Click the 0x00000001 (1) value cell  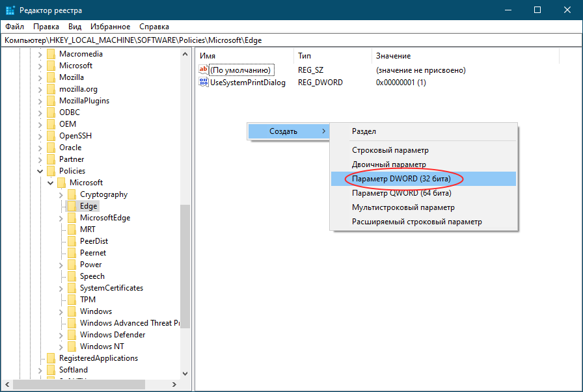point(401,83)
